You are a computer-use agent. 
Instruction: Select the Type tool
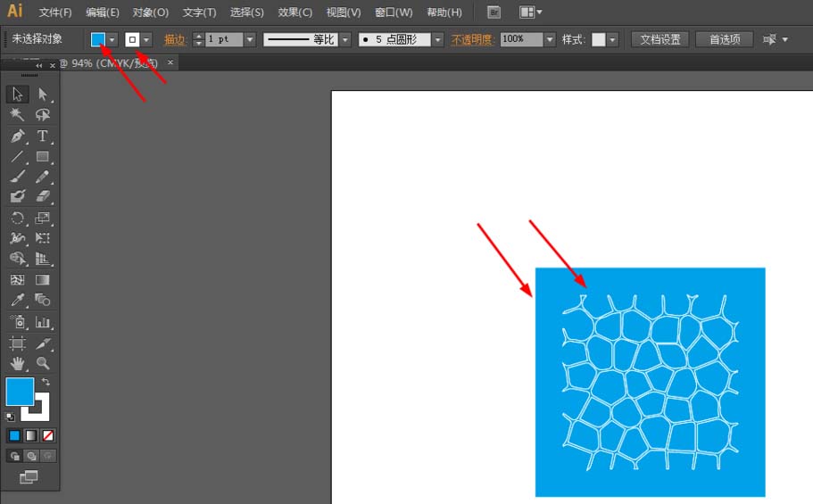(x=42, y=136)
